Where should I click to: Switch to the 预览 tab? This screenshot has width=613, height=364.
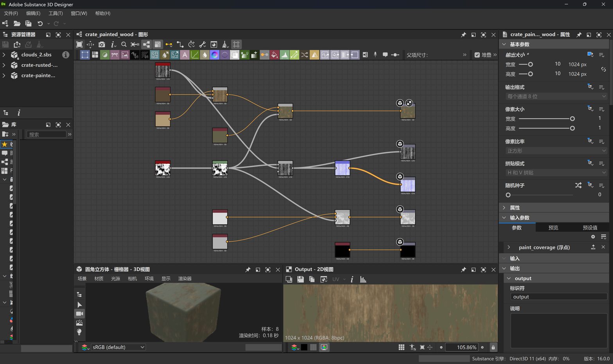(553, 228)
